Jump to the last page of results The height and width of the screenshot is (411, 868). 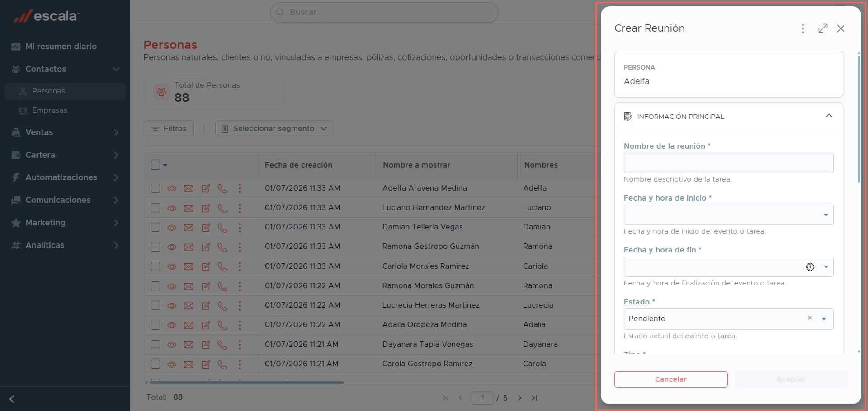534,398
